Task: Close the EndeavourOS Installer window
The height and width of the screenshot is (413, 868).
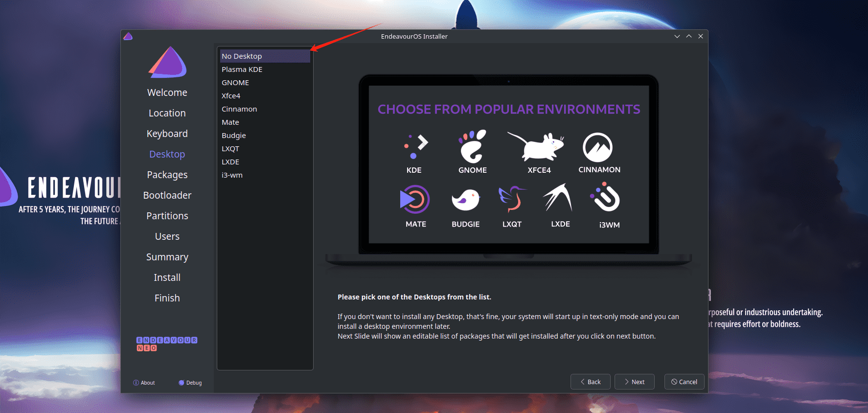Action: 701,36
